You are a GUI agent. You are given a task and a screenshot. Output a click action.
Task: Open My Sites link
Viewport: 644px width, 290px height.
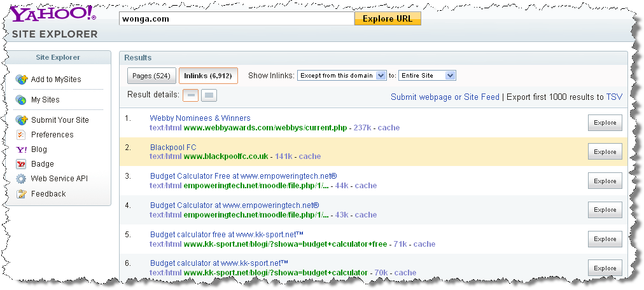tap(45, 100)
